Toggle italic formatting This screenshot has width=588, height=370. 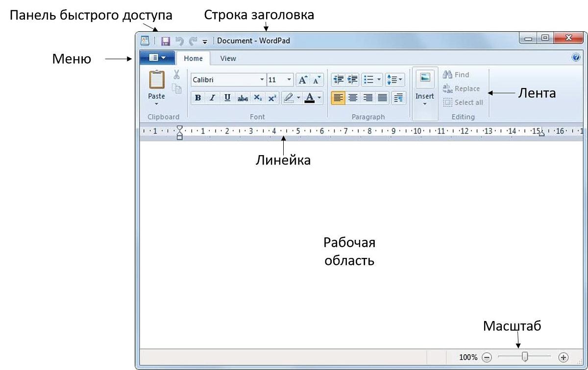click(212, 98)
